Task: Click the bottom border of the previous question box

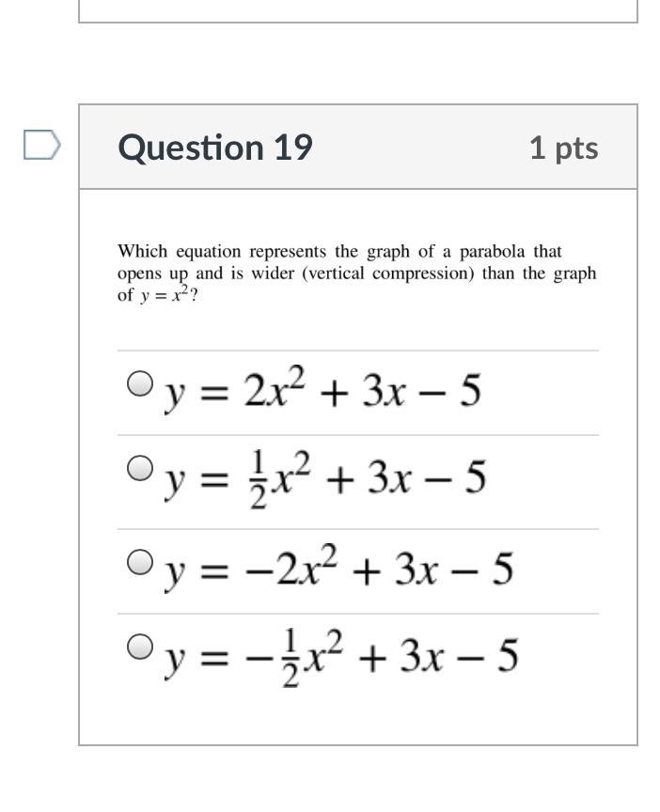Action: click(x=358, y=23)
